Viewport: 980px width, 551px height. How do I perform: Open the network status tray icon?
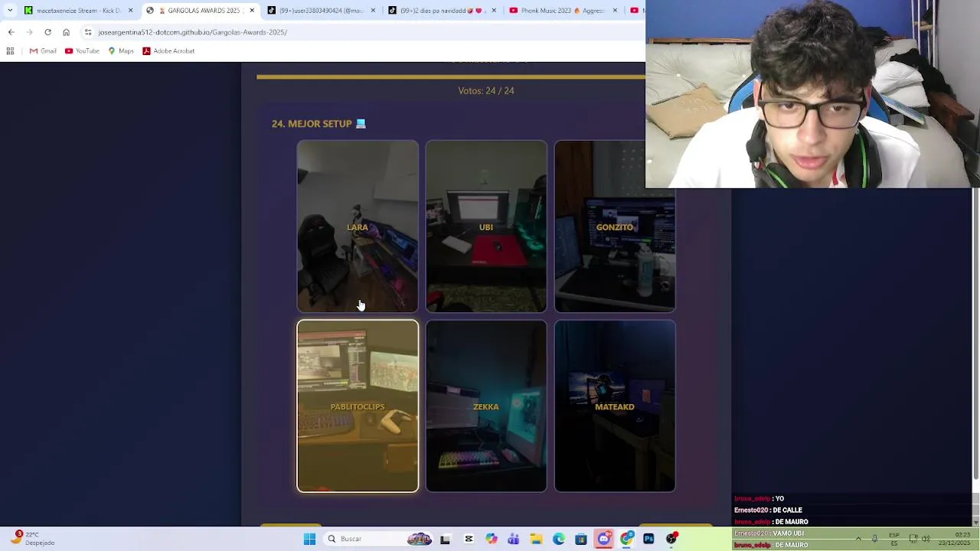913,539
